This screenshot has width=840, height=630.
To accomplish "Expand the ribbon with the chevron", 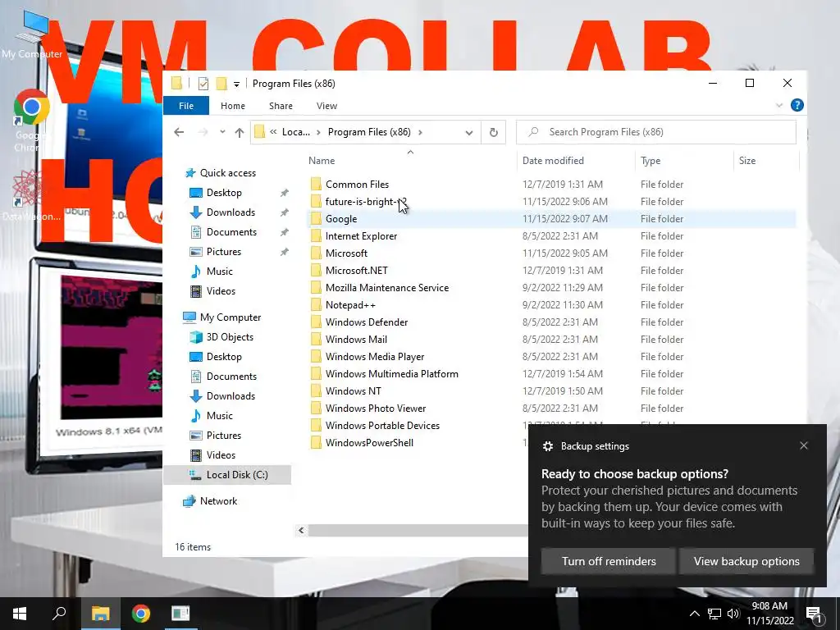I will pos(779,106).
